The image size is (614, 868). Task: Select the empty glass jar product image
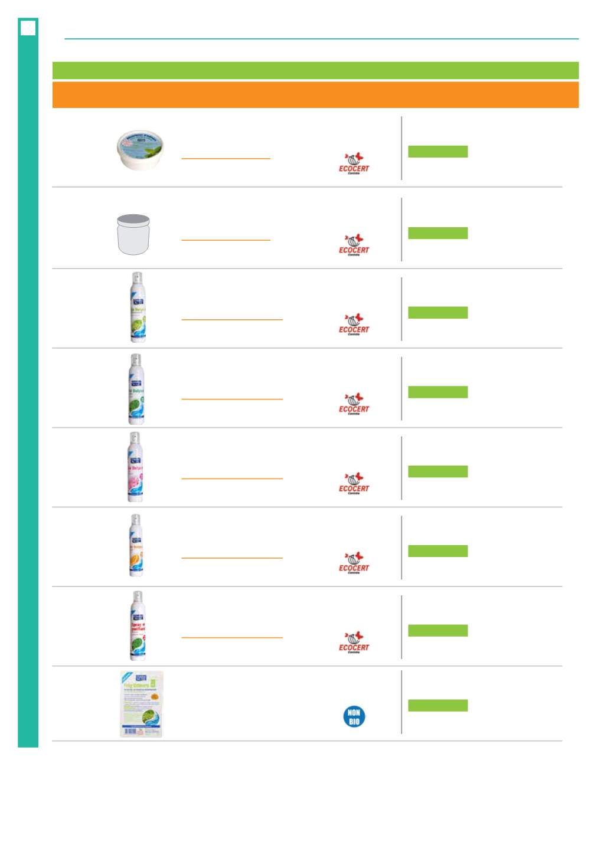[x=133, y=234]
